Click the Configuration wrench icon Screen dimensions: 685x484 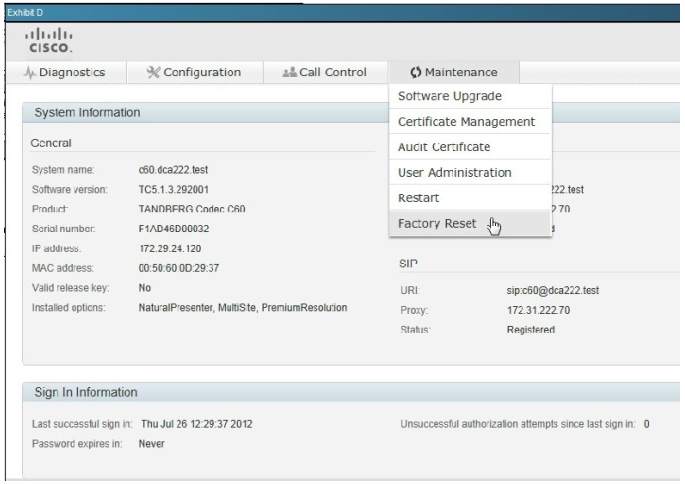click(153, 72)
